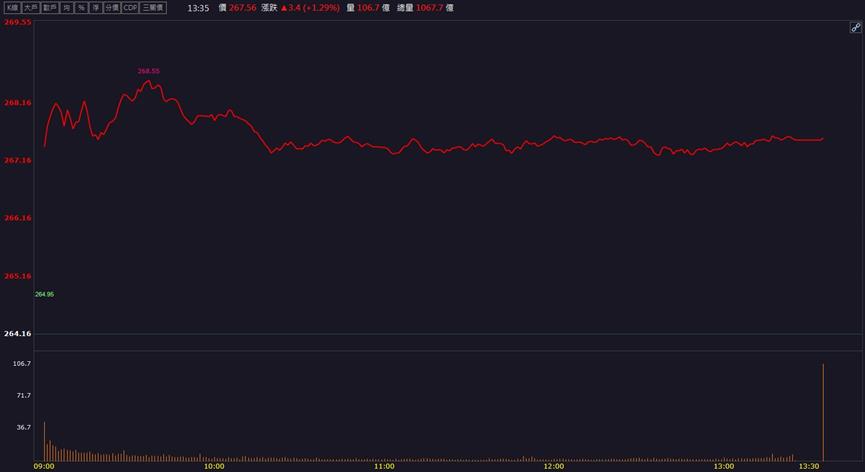Click the 268.16 axis price label

click(18, 103)
